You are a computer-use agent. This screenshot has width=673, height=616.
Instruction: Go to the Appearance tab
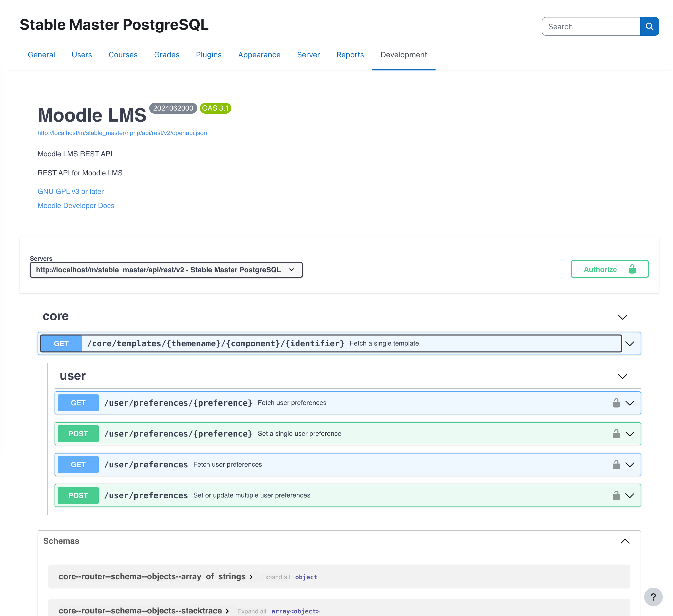click(260, 55)
